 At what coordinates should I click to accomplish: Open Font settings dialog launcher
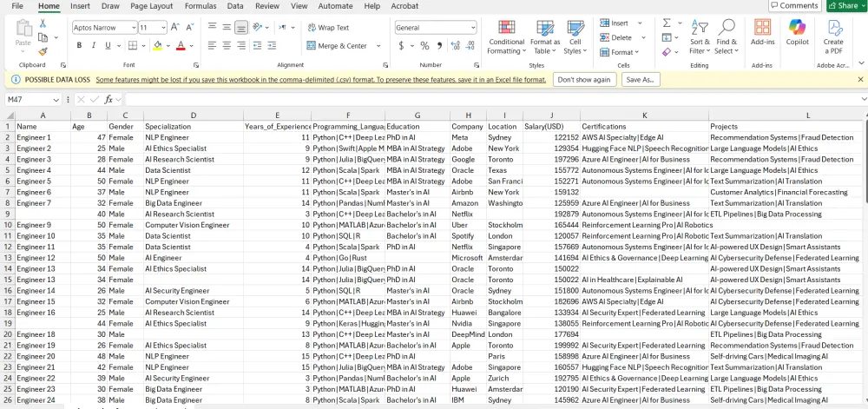click(196, 65)
